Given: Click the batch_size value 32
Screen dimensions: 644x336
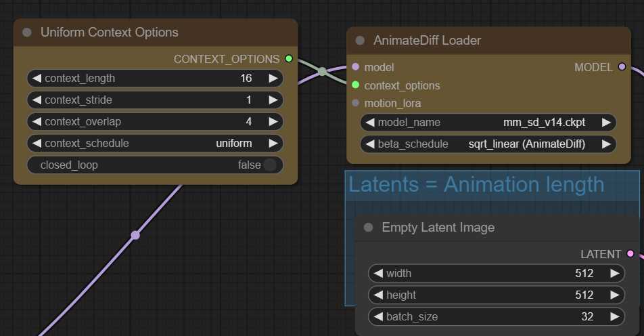Looking at the screenshot, I should click(587, 316).
